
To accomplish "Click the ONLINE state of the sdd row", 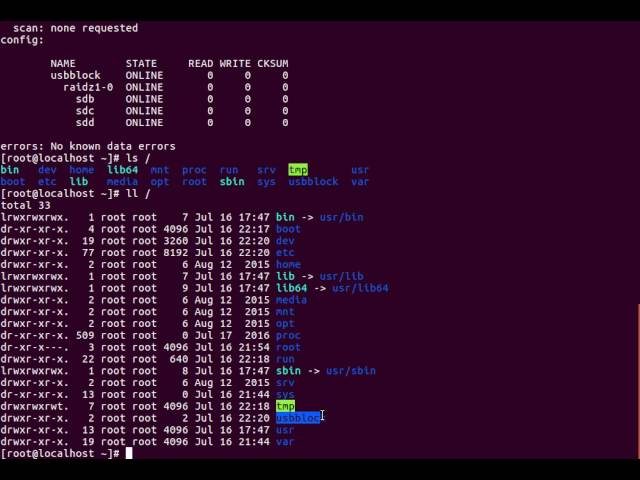I will [144, 123].
